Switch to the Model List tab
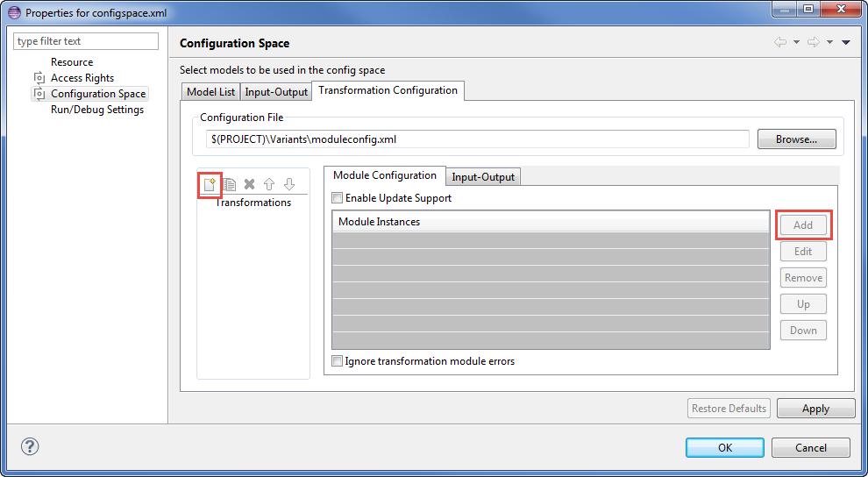 [210, 92]
